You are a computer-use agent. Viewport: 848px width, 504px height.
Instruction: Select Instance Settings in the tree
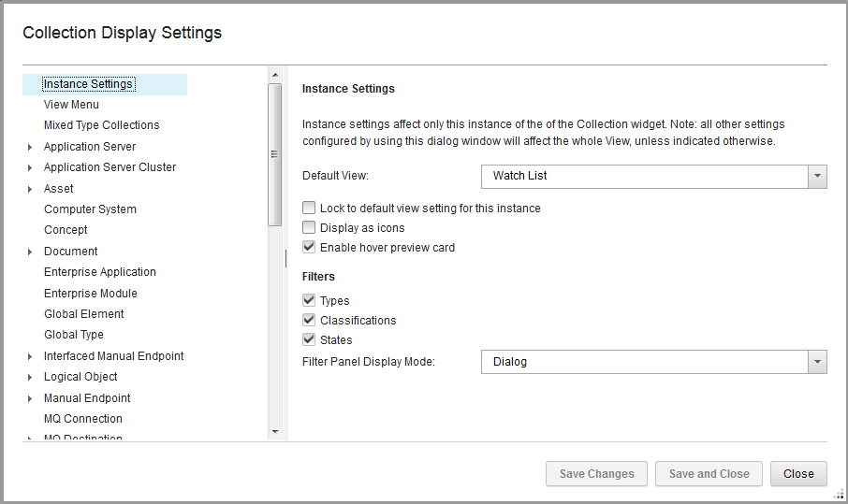pos(88,84)
